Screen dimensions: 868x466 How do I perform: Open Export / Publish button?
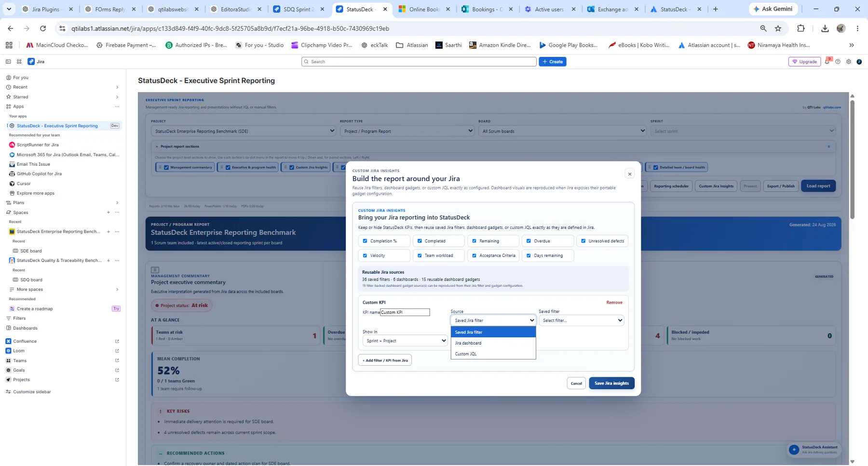click(x=781, y=186)
